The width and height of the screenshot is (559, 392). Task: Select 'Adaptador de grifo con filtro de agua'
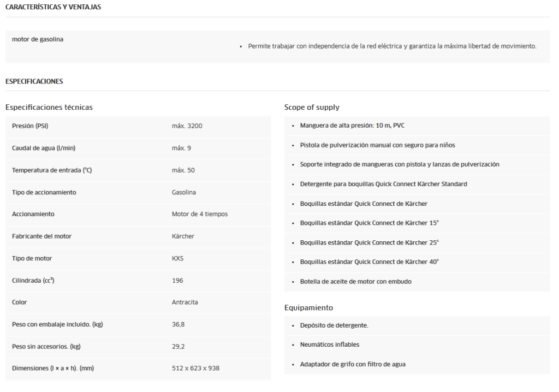(353, 364)
